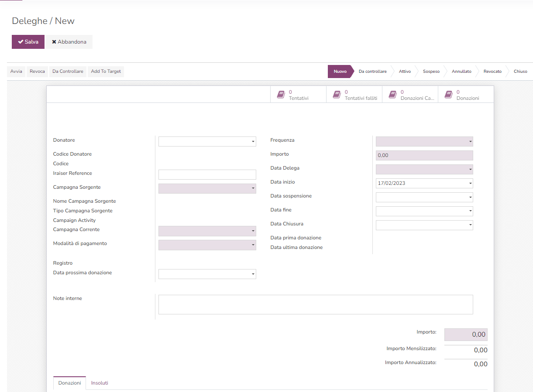The height and width of the screenshot is (392, 533).
Task: Expand the Campagna Sorgente dropdown
Action: (x=207, y=188)
